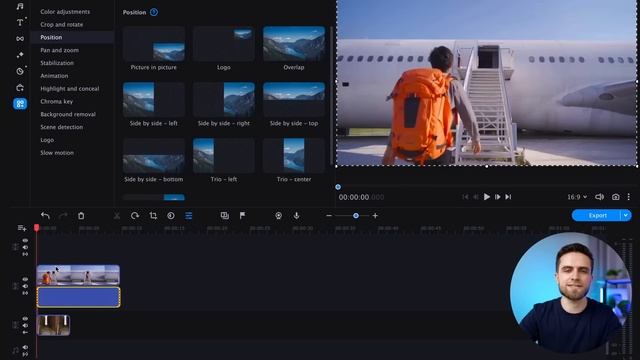Open the Effects sparkle tool in the sidebar
This screenshot has height=360, width=640.
coord(20,55)
